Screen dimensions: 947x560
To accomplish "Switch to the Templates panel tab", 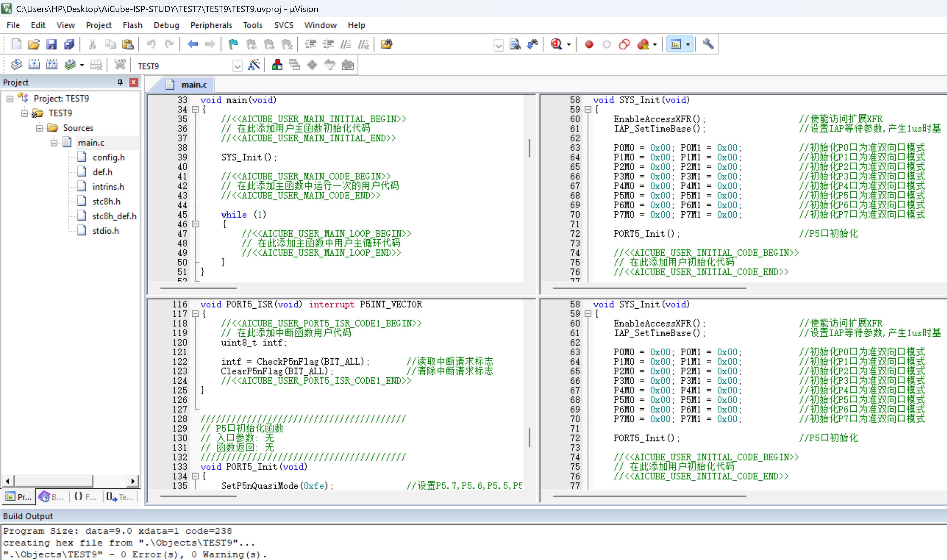I will pyautogui.click(x=120, y=497).
